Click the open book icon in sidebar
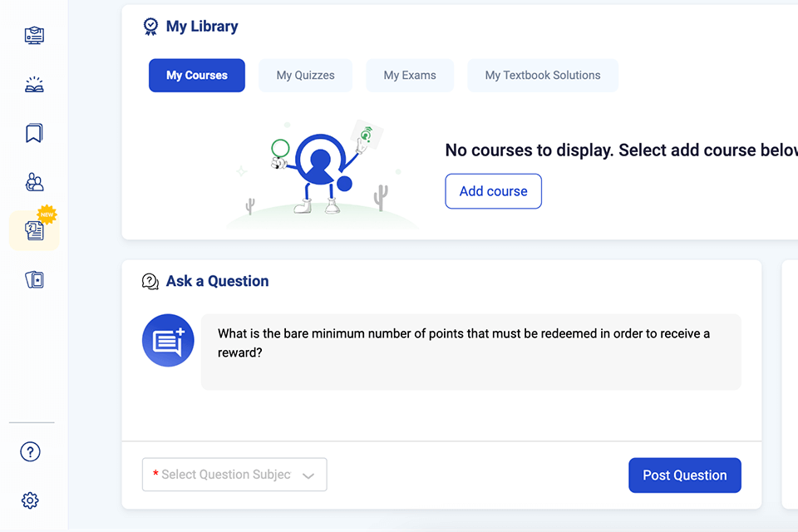Image resolution: width=798 pixels, height=532 pixels. click(34, 85)
